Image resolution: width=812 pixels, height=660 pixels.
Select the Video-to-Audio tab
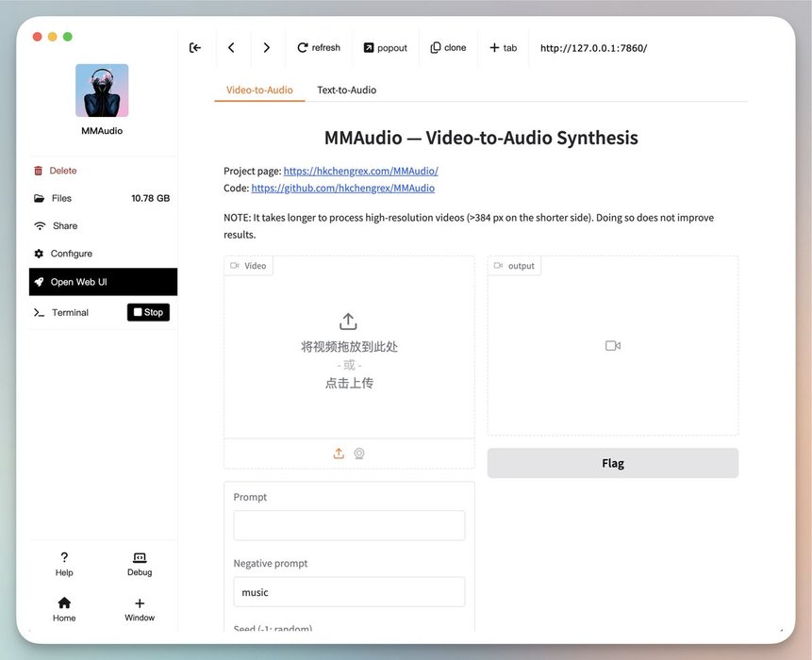tap(259, 91)
